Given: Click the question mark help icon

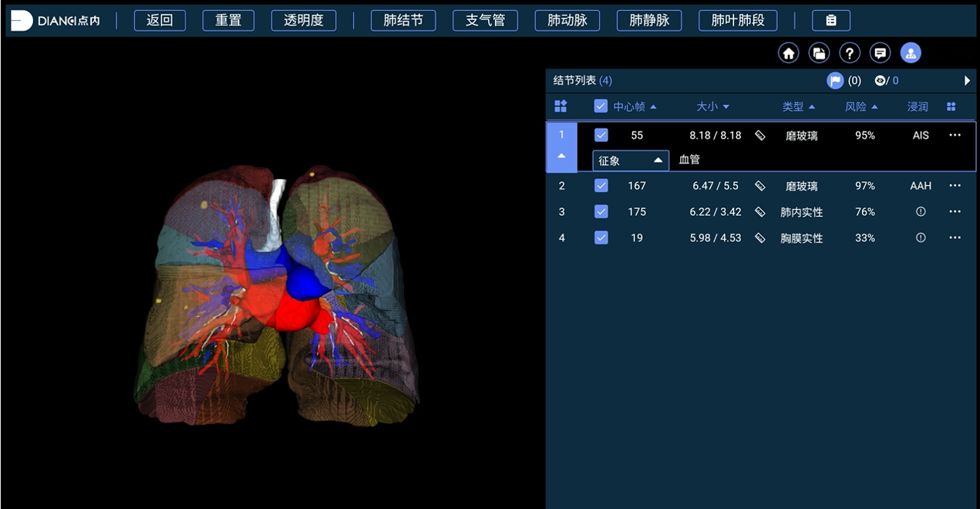Looking at the screenshot, I should coord(849,53).
